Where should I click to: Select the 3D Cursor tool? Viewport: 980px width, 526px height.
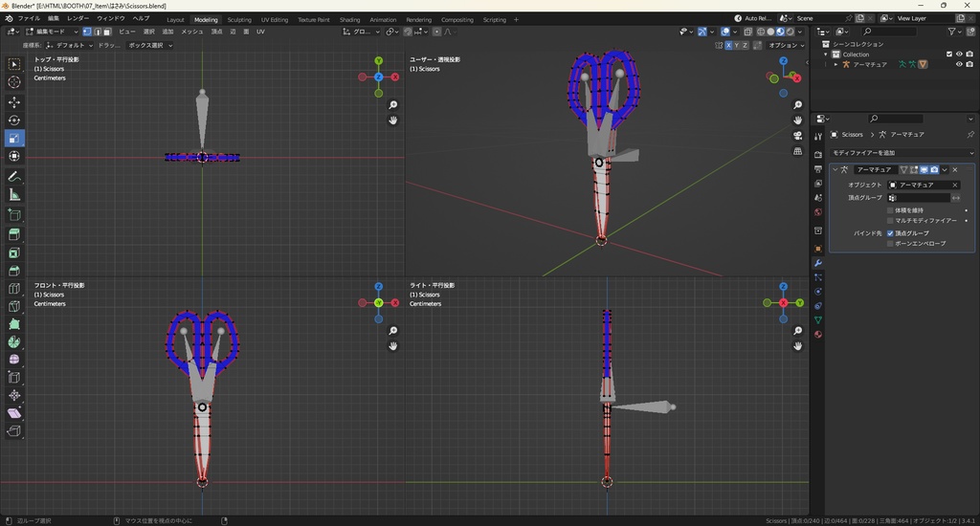[x=14, y=82]
